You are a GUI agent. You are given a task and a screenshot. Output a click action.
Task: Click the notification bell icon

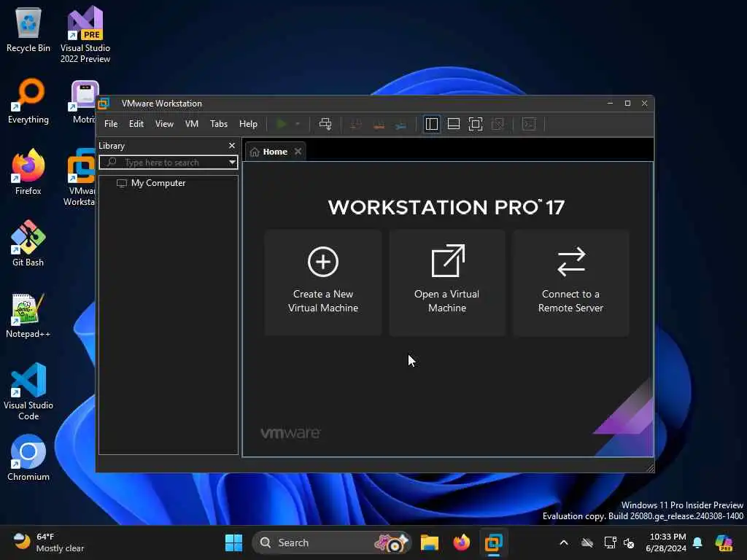pos(697,542)
